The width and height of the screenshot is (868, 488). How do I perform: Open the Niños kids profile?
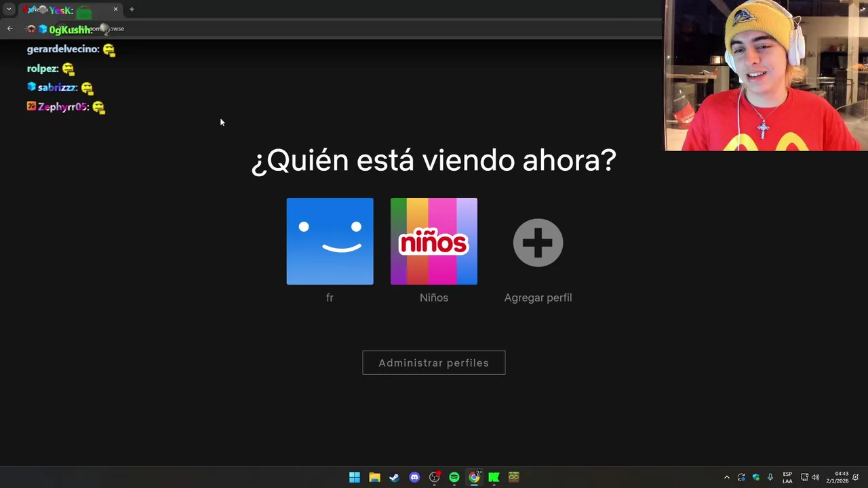coord(434,241)
